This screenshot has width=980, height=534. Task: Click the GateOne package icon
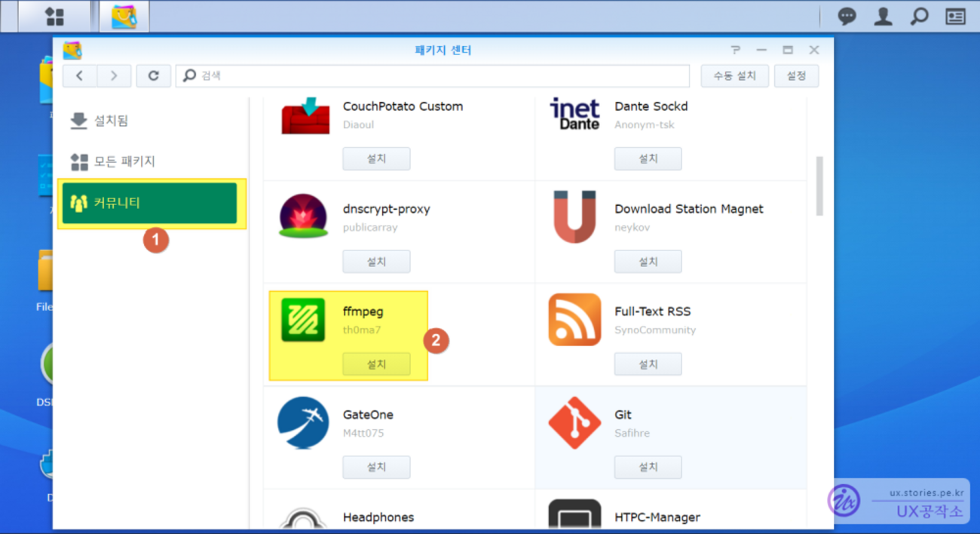click(x=303, y=422)
